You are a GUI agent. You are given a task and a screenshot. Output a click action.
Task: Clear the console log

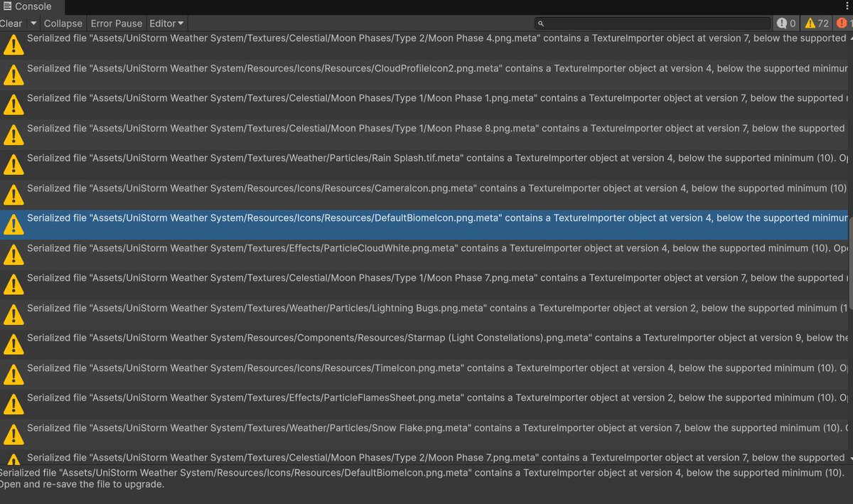(x=11, y=23)
